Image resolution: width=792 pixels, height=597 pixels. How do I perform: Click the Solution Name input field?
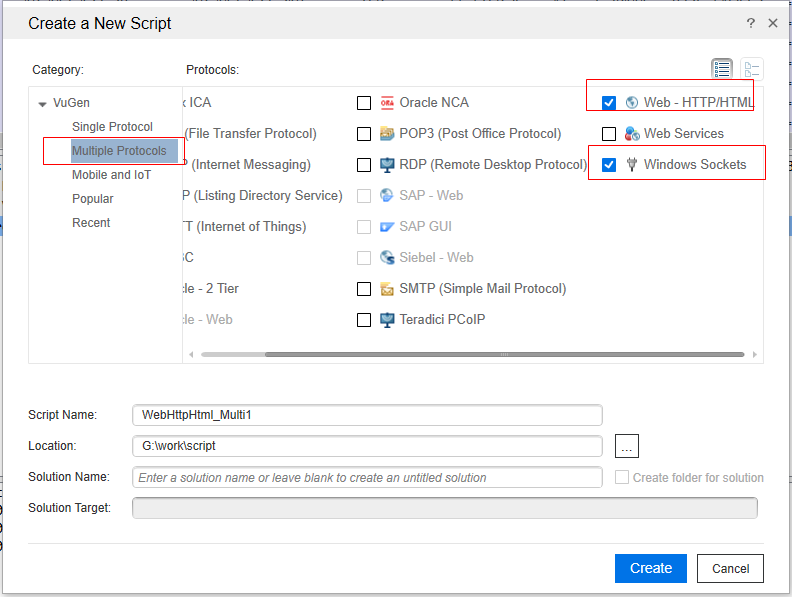pos(367,478)
